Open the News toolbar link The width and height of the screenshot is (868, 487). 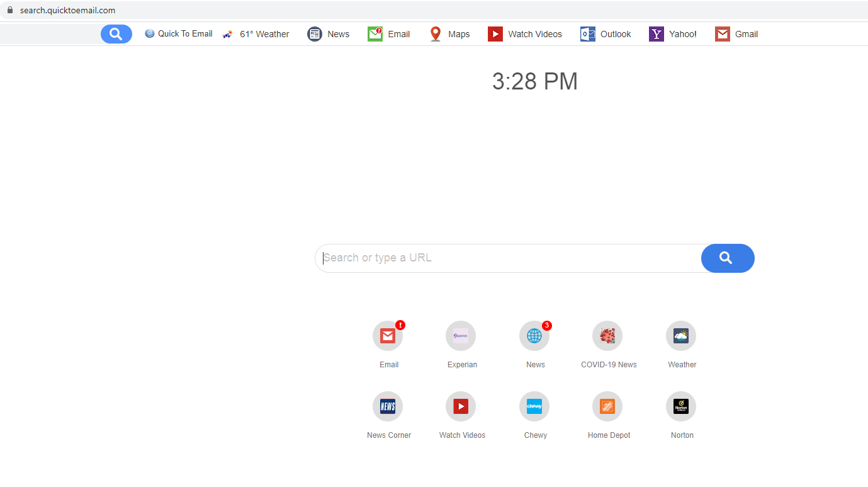339,34
